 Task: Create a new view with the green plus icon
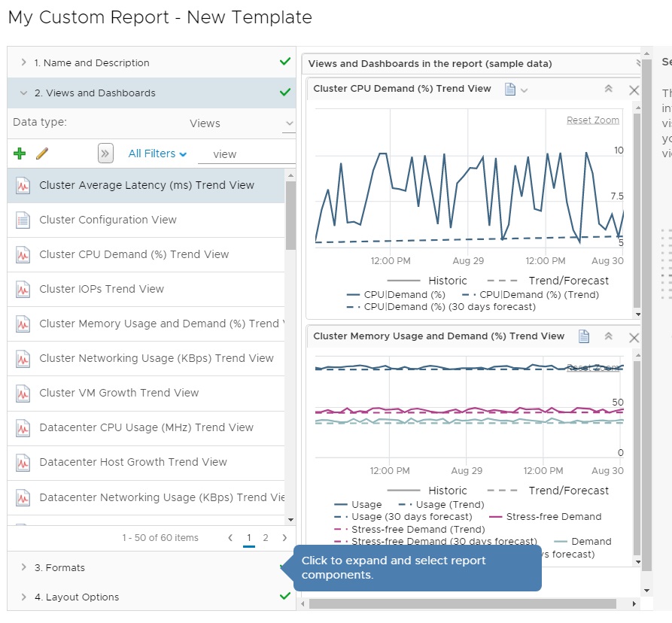[19, 153]
